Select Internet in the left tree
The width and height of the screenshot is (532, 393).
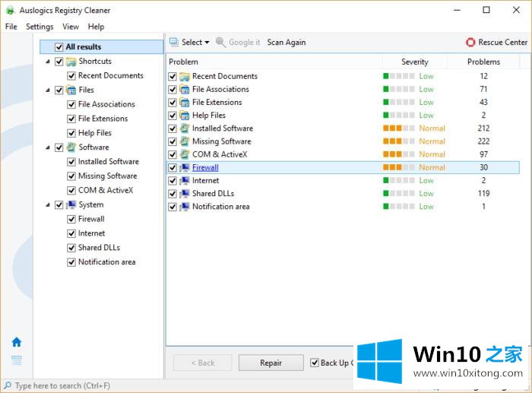coord(92,233)
